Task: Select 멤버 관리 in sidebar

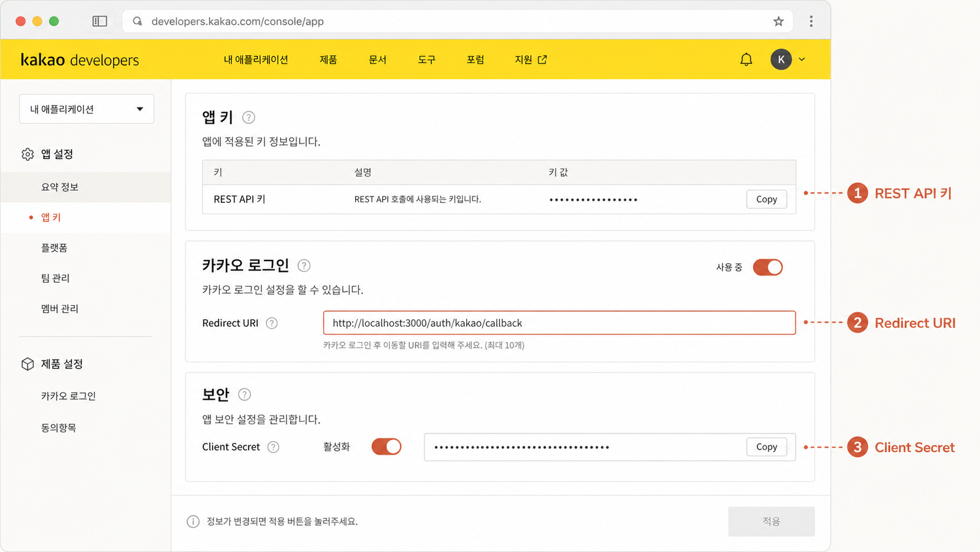Action: click(60, 309)
